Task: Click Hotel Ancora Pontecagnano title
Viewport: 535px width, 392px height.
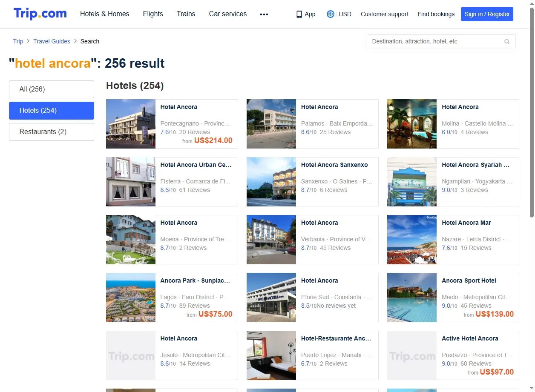Action: click(x=178, y=107)
